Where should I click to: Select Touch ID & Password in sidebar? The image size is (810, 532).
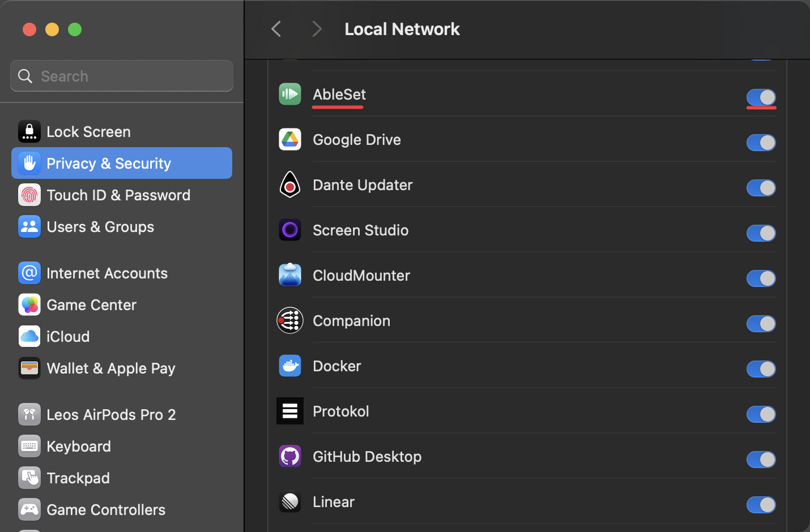(x=118, y=195)
